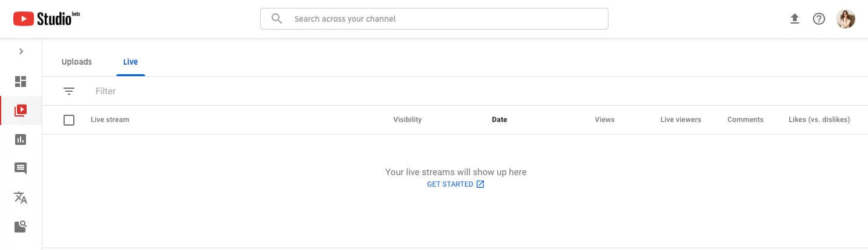The height and width of the screenshot is (250, 868).
Task: Open the Comments sidebar icon
Action: [21, 168]
